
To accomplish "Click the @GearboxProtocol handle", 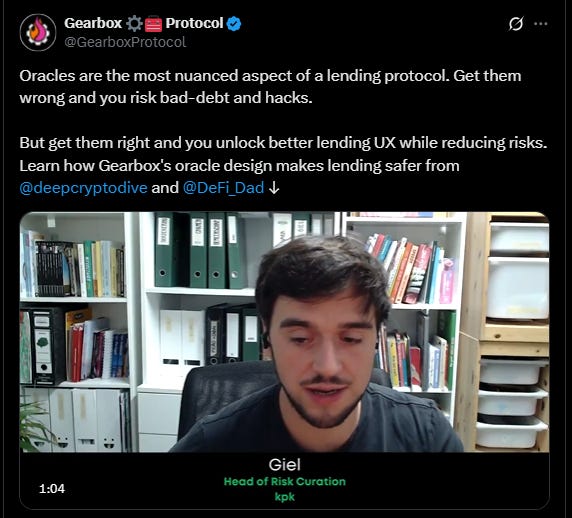I will pos(125,42).
